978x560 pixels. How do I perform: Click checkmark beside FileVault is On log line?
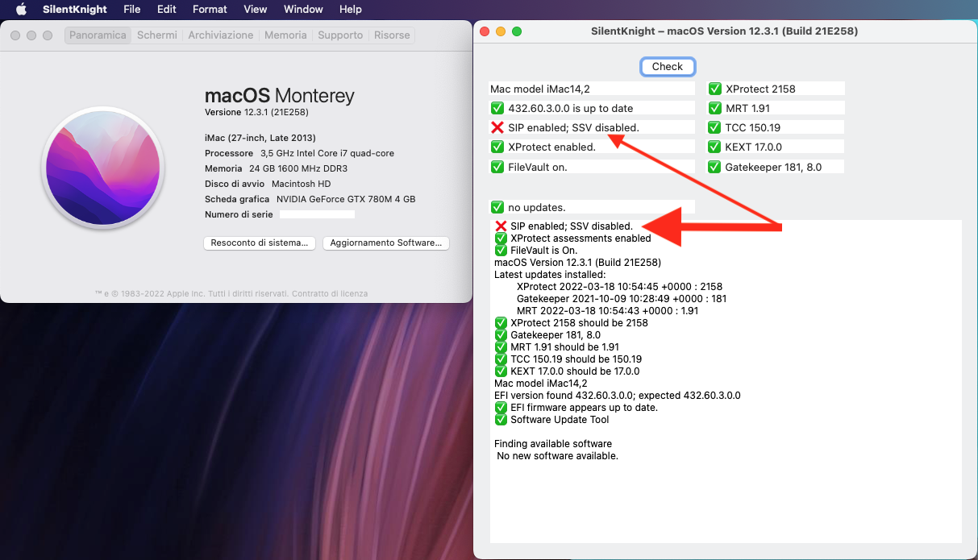pos(501,251)
